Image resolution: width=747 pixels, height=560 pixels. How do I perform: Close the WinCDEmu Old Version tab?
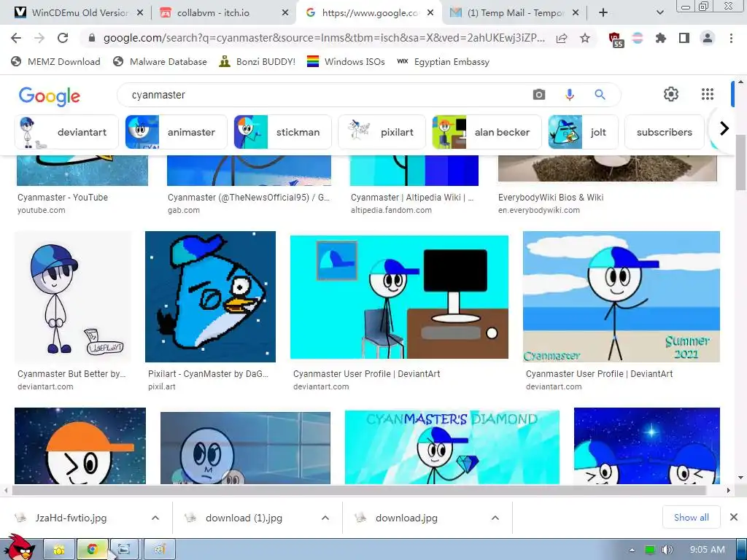point(140,13)
